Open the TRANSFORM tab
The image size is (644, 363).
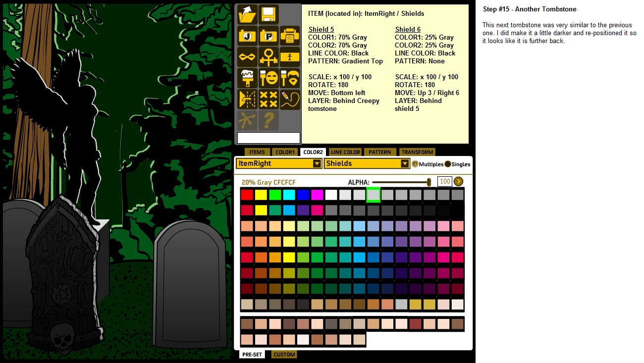pos(417,152)
